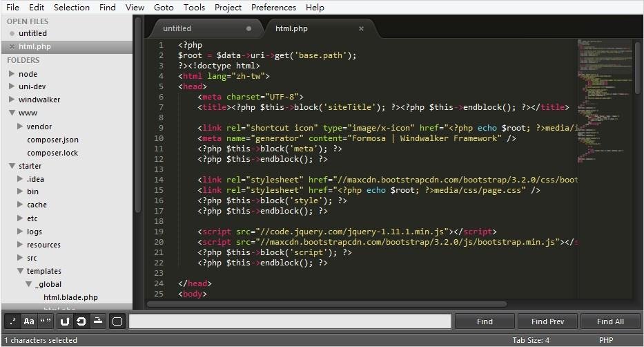Toggle the regular expression search option
Screen dimensions: 644x347
[12, 321]
